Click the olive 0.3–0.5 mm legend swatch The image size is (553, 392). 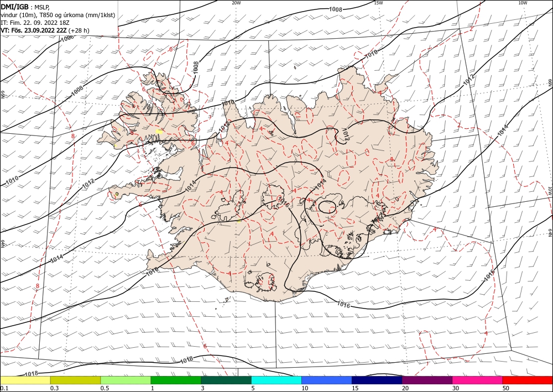click(75, 380)
